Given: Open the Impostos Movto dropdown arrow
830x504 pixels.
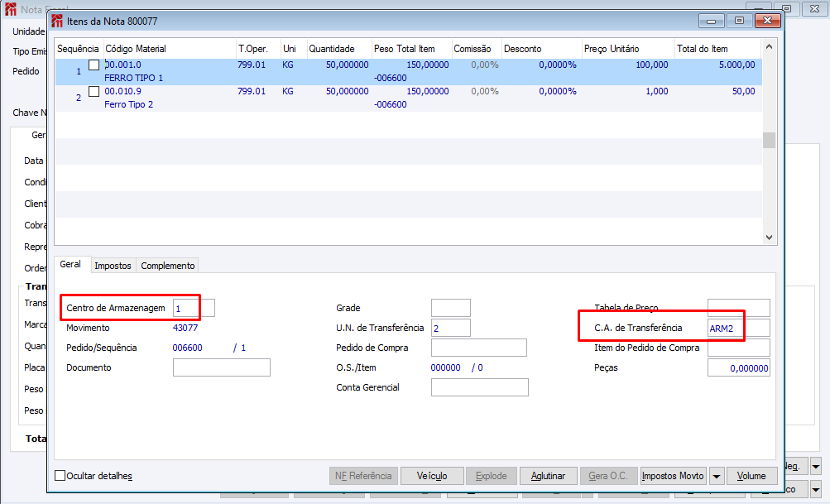Looking at the screenshot, I should pos(716,476).
